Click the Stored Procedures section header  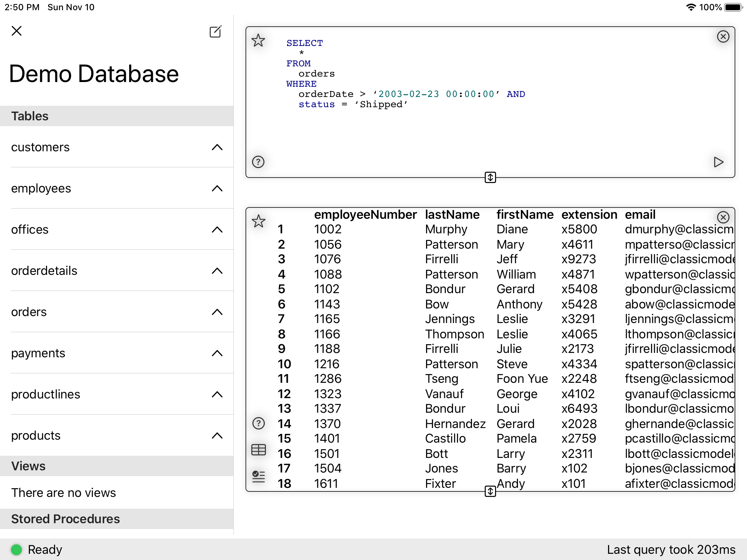click(117, 519)
